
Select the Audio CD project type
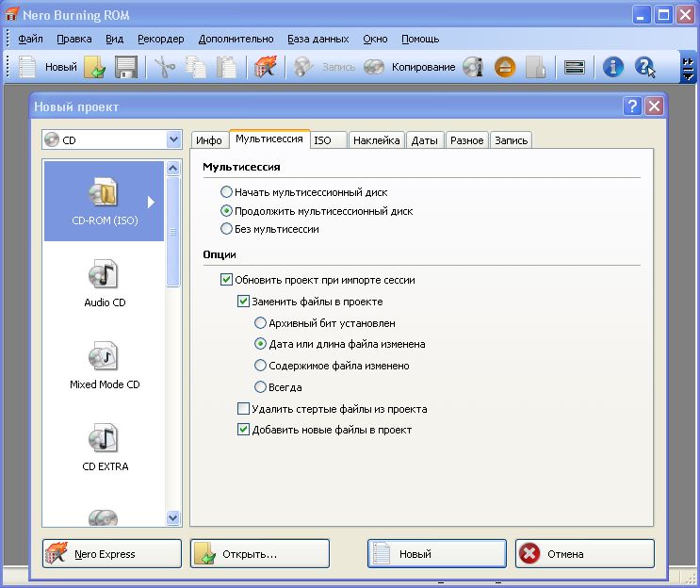coord(105,283)
